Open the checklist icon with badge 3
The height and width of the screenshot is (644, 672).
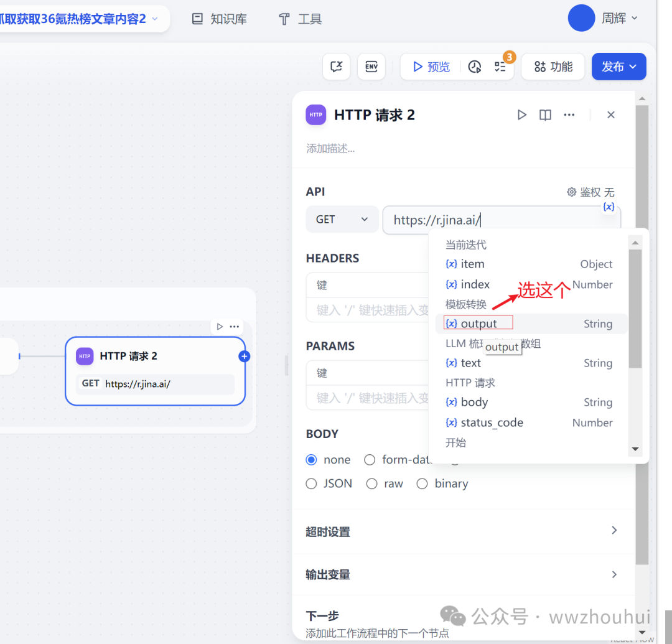click(500, 67)
